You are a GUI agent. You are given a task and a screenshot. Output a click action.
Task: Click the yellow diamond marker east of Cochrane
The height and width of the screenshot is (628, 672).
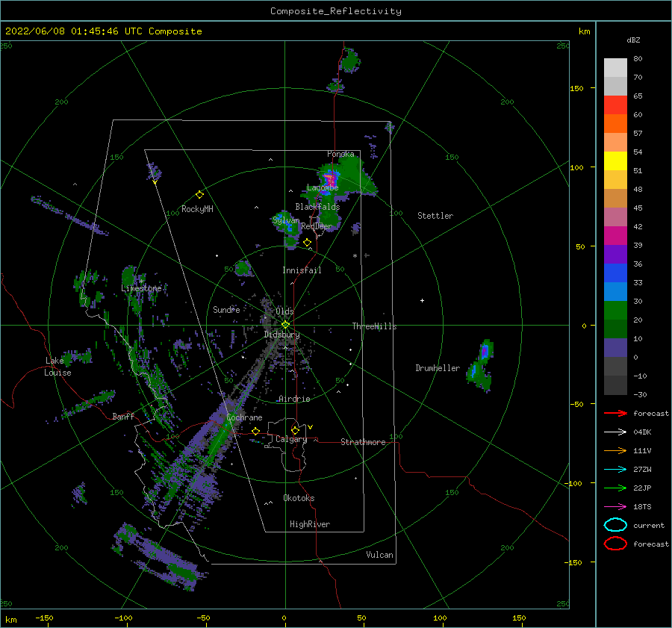tap(256, 431)
